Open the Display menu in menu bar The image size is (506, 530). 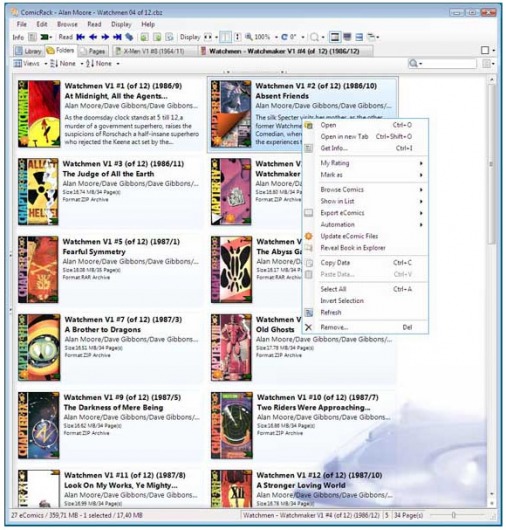click(x=121, y=24)
